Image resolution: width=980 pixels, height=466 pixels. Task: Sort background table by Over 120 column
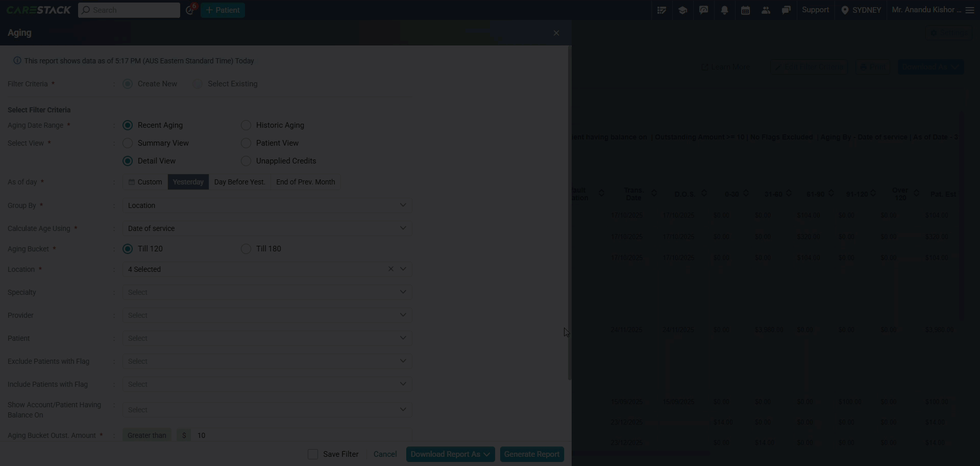[x=916, y=193]
